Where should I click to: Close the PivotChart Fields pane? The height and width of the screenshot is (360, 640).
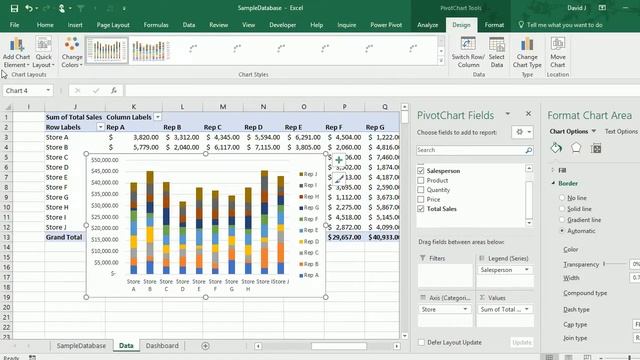(528, 114)
